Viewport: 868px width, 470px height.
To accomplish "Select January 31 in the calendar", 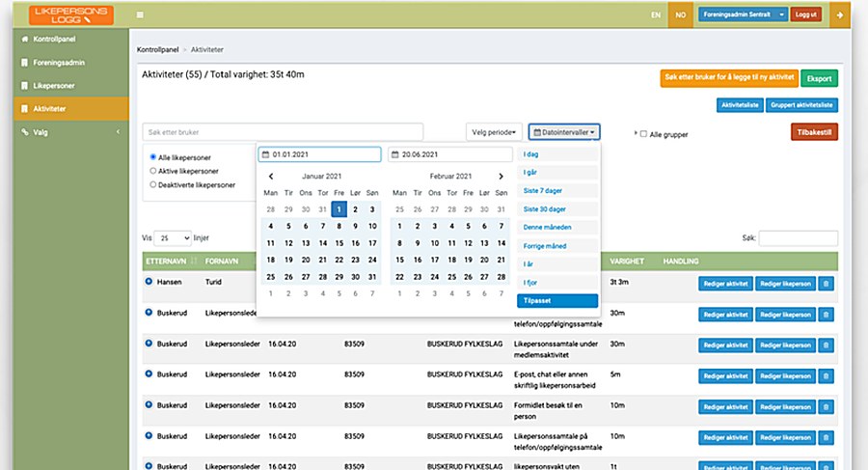I will 372,277.
